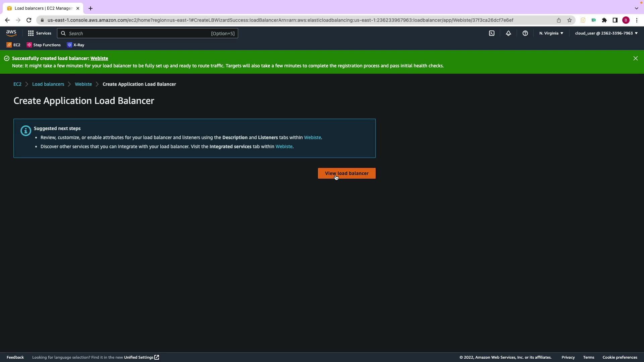Expand the browser tab search chevron
Image resolution: width=644 pixels, height=362 pixels.
point(636,8)
